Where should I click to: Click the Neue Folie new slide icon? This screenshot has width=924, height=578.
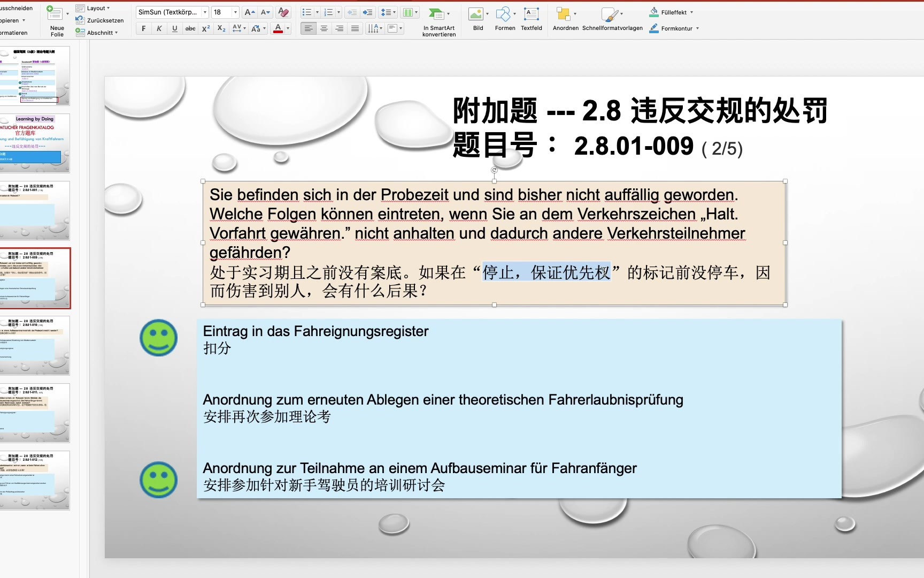point(54,13)
